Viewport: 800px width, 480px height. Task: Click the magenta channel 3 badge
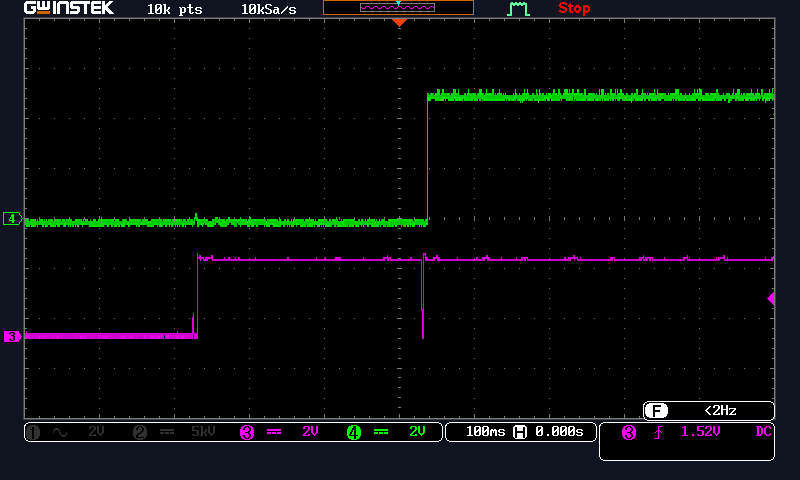tap(247, 433)
